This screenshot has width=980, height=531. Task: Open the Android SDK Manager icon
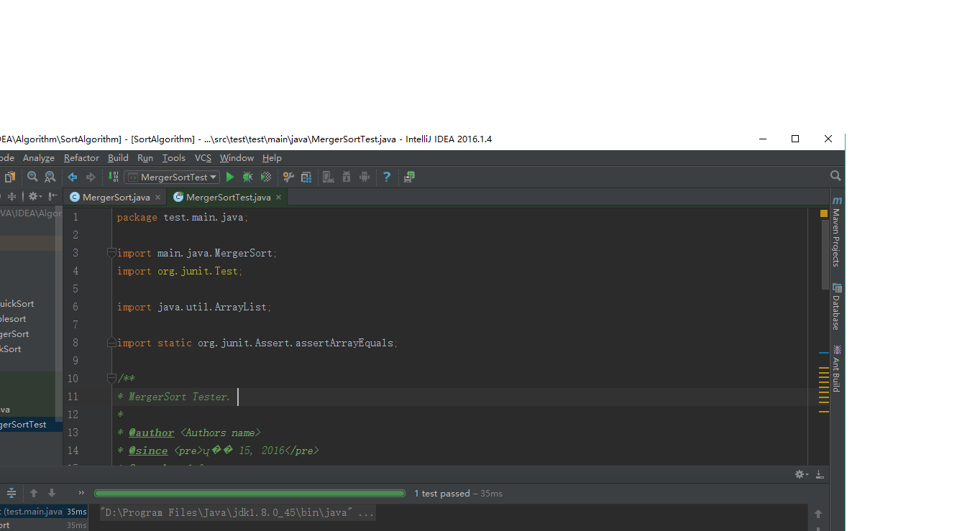coord(347,177)
